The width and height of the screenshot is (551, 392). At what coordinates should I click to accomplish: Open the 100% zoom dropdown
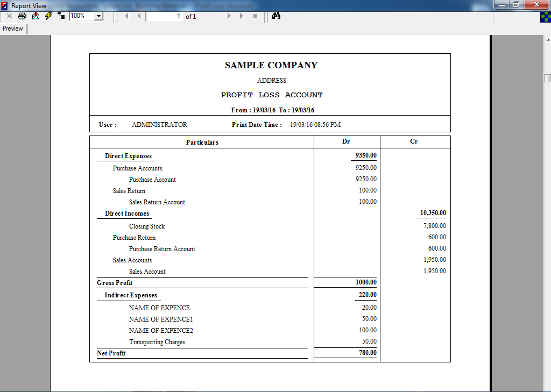coord(98,16)
